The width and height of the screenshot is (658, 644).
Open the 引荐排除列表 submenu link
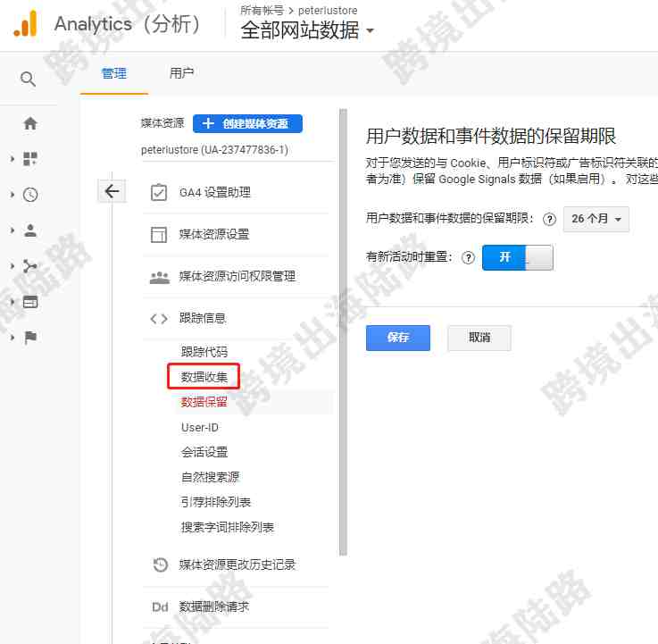216,502
